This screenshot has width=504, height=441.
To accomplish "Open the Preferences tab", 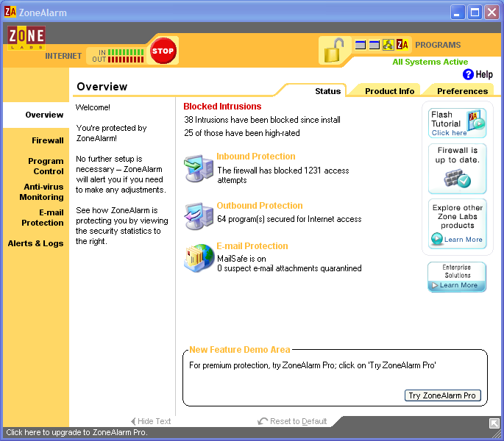I will coord(462,91).
